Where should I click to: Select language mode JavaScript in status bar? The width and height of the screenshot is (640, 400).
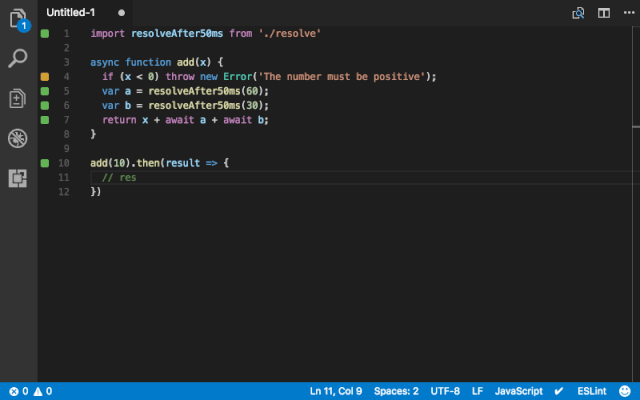[x=519, y=391]
